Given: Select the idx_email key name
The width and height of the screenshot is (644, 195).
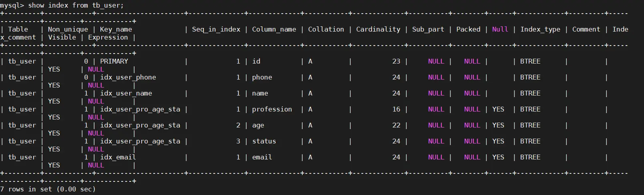Looking at the screenshot, I should pos(118,157).
